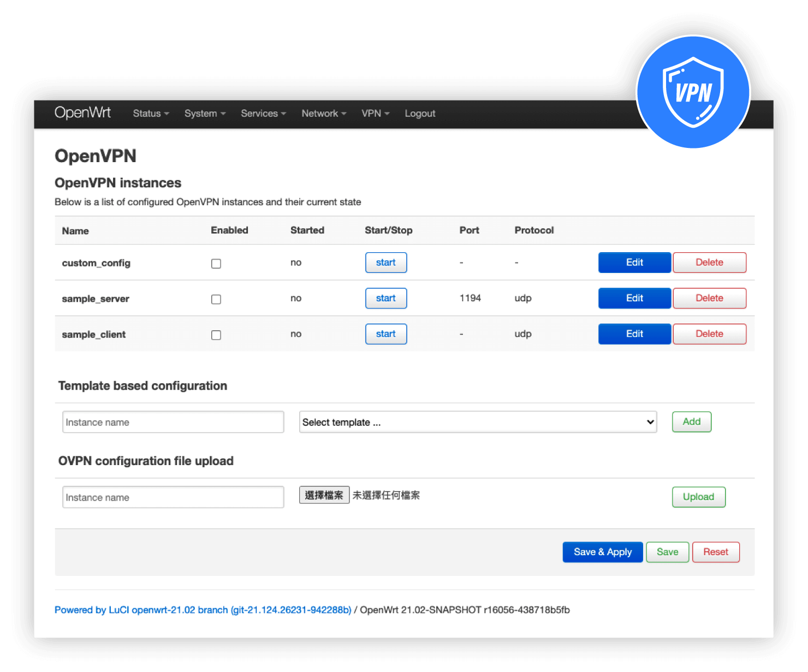Viewport: 808px width, 672px height.
Task: Delete the custom_config instance
Action: click(709, 263)
